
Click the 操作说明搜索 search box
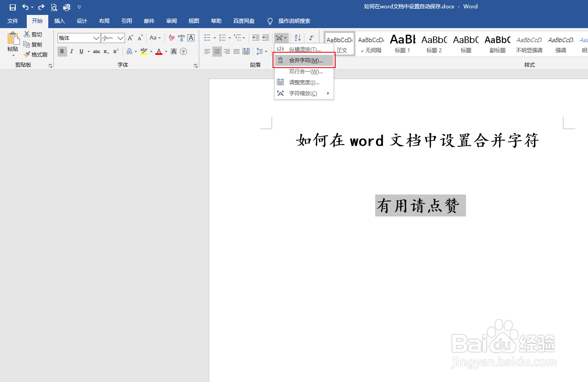click(294, 21)
